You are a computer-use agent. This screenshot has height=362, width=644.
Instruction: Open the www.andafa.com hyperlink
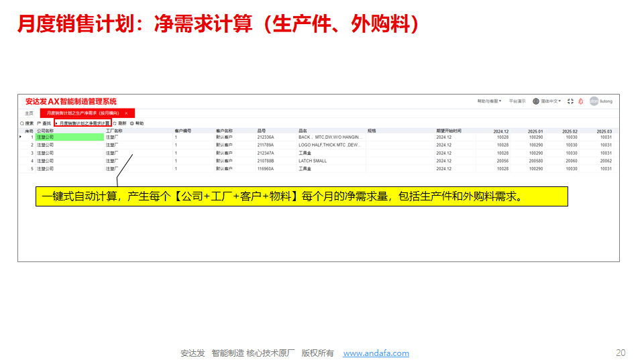coord(376,353)
